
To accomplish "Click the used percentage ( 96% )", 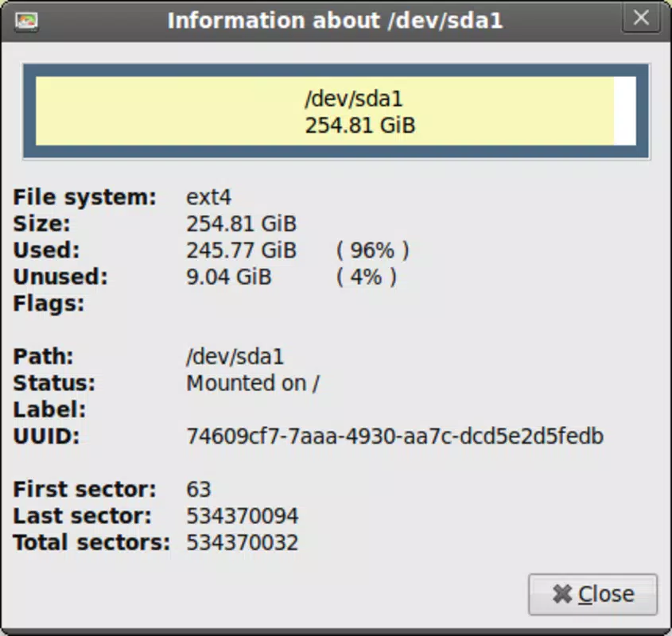I will tap(372, 250).
